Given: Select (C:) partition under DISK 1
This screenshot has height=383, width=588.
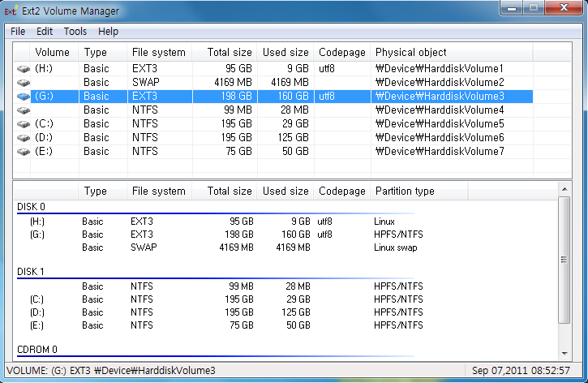Looking at the screenshot, I should click(36, 299).
